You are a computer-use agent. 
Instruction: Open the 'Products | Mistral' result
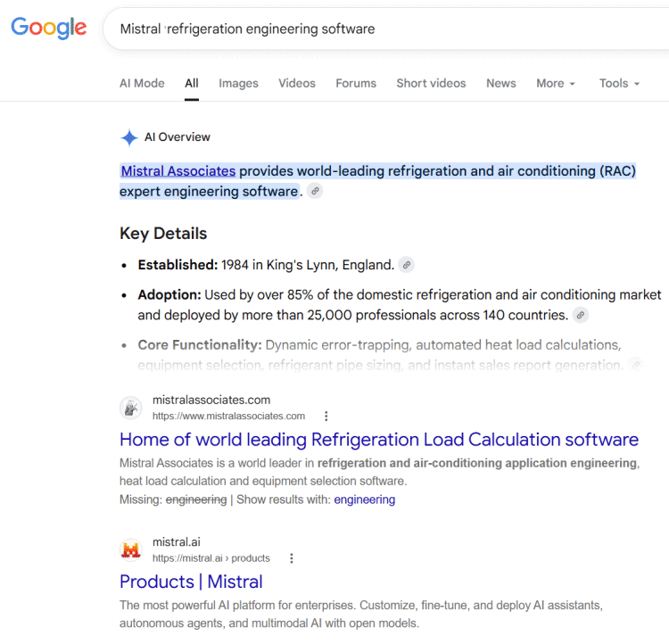point(191,582)
